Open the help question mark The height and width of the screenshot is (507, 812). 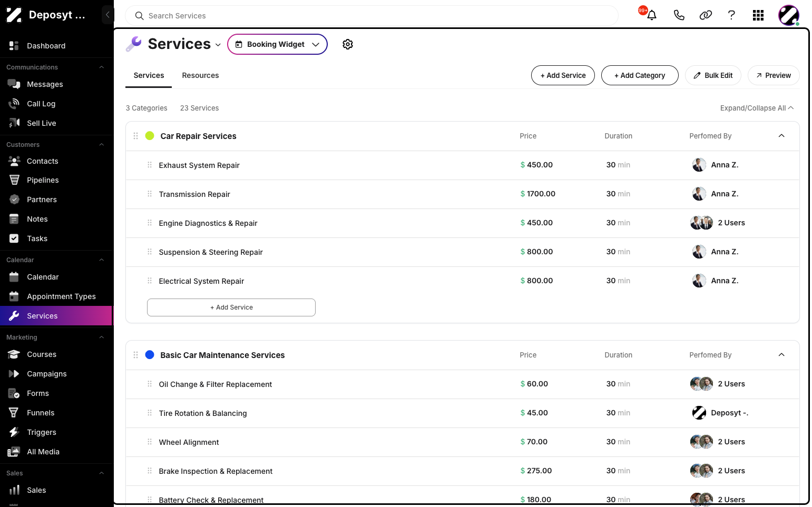(731, 15)
